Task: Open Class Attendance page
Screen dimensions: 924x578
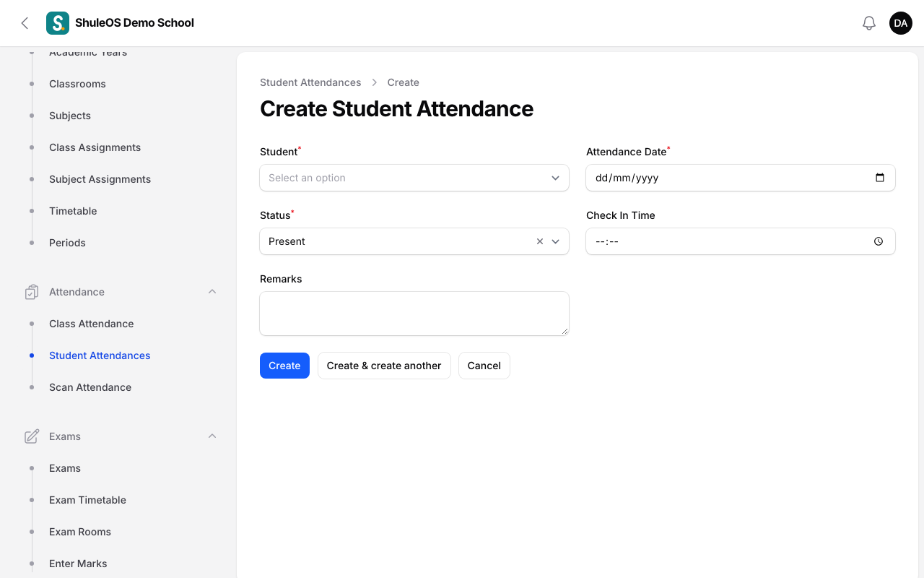Action: point(91,324)
